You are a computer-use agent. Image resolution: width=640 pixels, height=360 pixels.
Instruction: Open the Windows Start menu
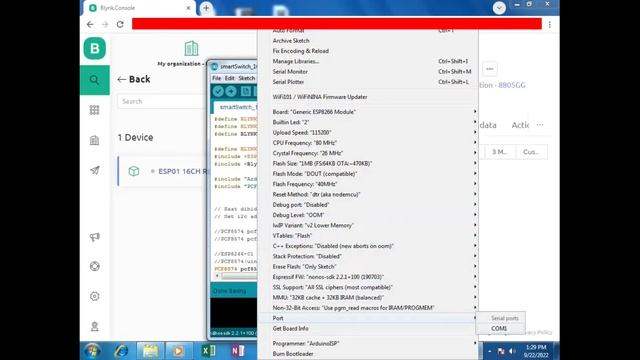tap(92, 351)
